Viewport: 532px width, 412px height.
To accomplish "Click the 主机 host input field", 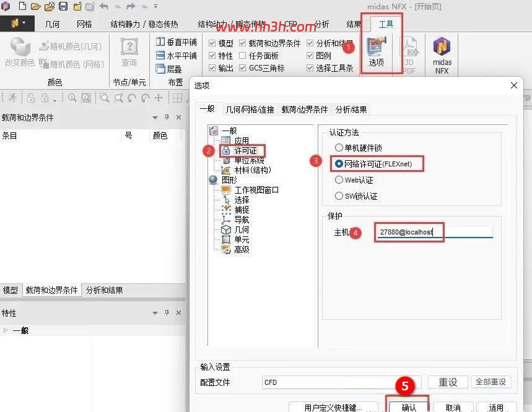I will pyautogui.click(x=435, y=232).
